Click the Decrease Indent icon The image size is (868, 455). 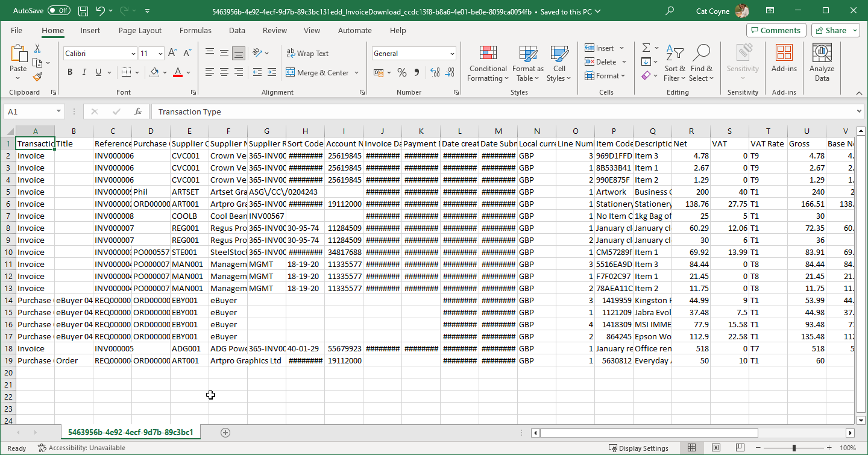[257, 72]
